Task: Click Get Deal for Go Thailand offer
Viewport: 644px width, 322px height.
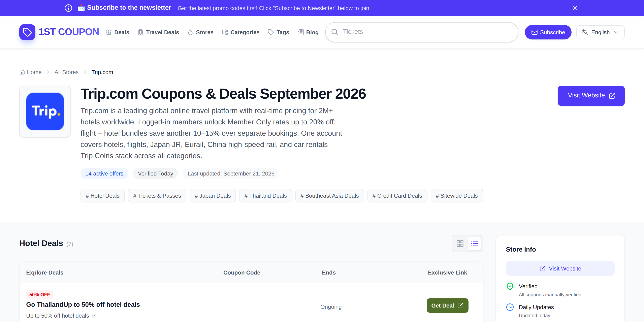Action: coord(447,305)
